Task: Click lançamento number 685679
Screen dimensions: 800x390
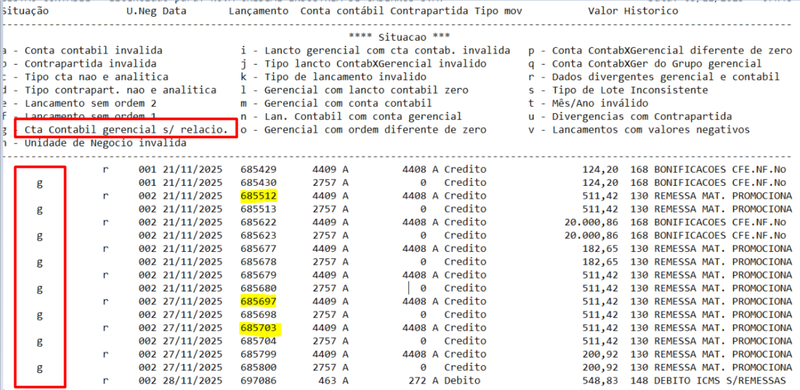Action: [259, 275]
